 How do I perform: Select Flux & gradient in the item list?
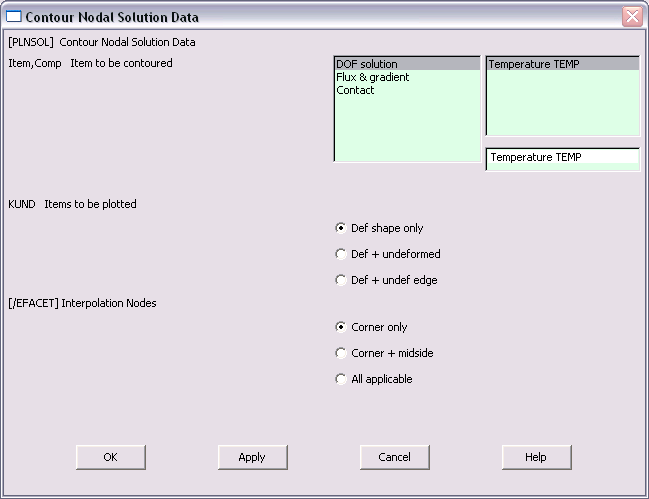[x=407, y=77]
